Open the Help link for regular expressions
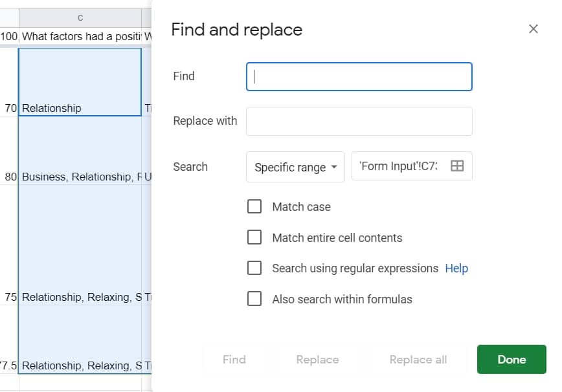Screen dimensions: 562x392 (x=456, y=268)
